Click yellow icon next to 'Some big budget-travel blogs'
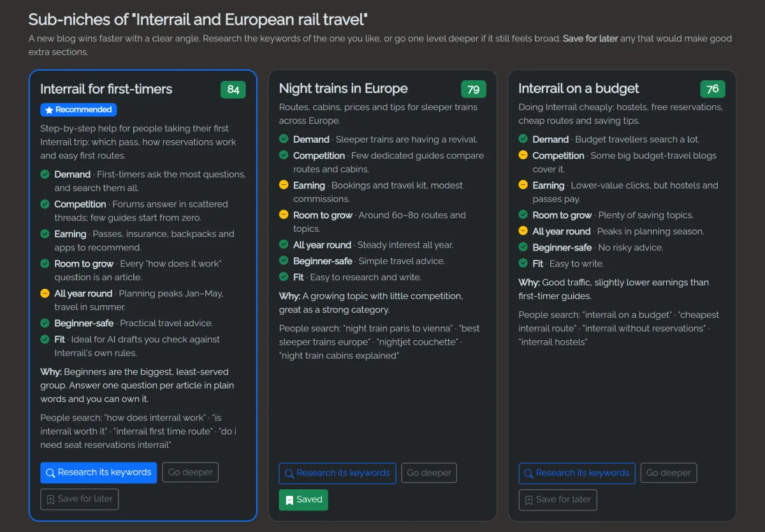This screenshot has height=532, width=765. (523, 155)
